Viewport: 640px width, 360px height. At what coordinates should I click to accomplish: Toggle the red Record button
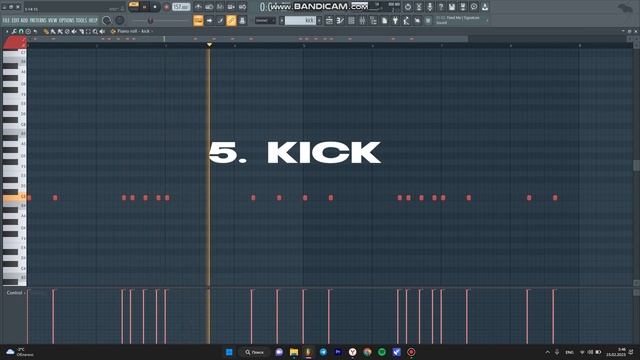point(166,7)
